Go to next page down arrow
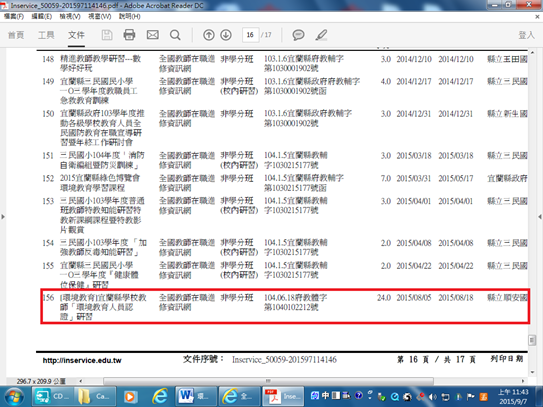Image resolution: width=543 pixels, height=407 pixels. click(x=226, y=35)
